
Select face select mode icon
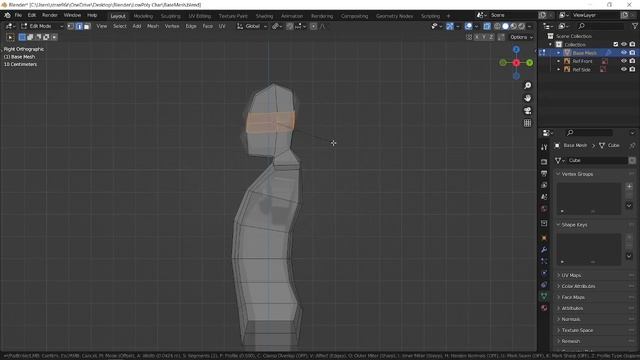87,26
